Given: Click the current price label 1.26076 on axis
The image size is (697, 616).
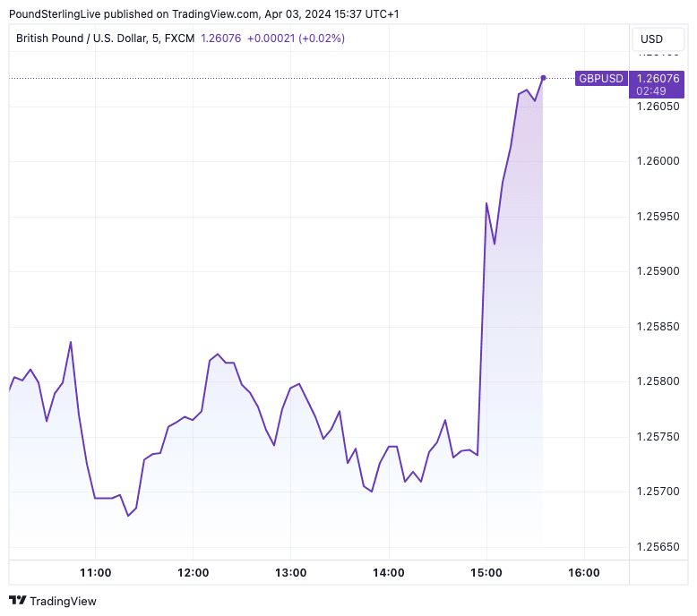Looking at the screenshot, I should click(658, 79).
